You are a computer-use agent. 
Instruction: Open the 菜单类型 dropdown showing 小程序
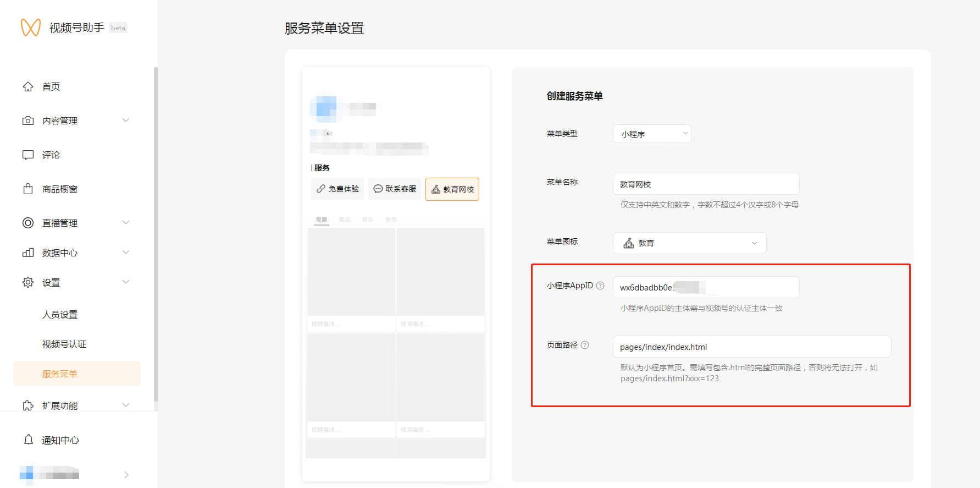(652, 134)
